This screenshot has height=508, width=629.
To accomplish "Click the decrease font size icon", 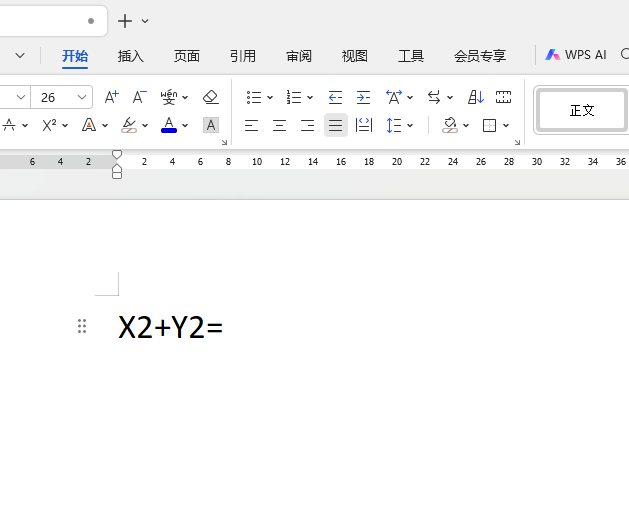I will 140,97.
